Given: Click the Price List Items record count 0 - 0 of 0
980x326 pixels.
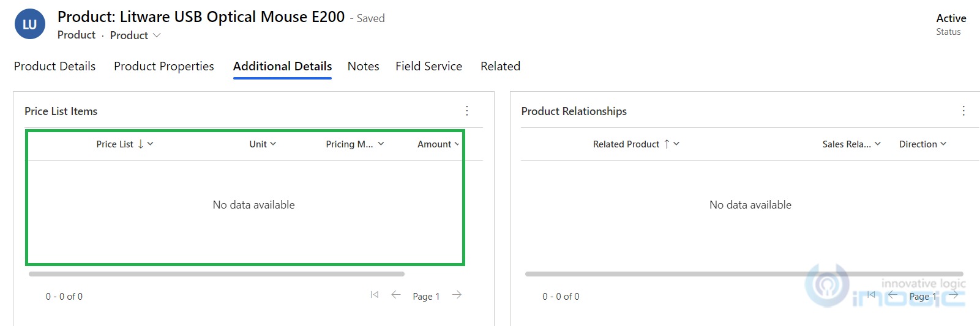Looking at the screenshot, I should tap(64, 297).
